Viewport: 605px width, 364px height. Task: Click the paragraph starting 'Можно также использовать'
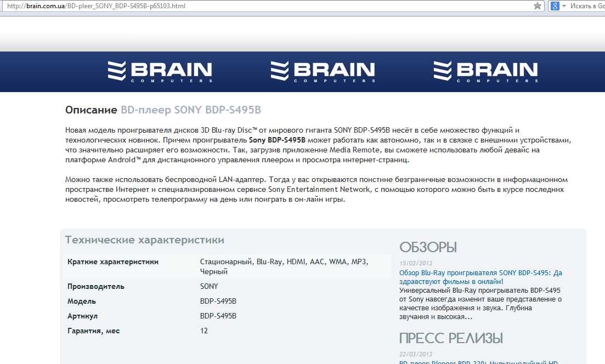(316, 189)
